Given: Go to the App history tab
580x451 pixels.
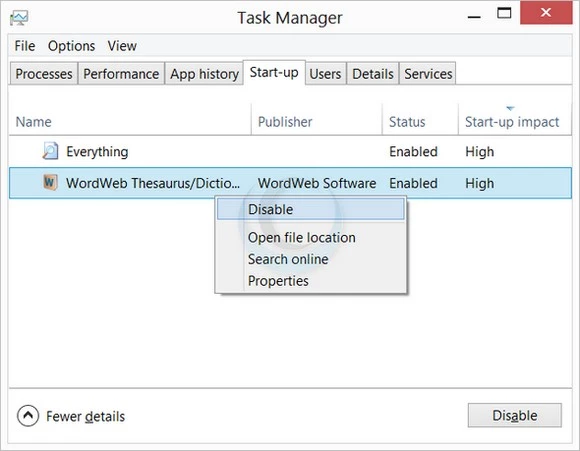Looking at the screenshot, I should [x=204, y=74].
